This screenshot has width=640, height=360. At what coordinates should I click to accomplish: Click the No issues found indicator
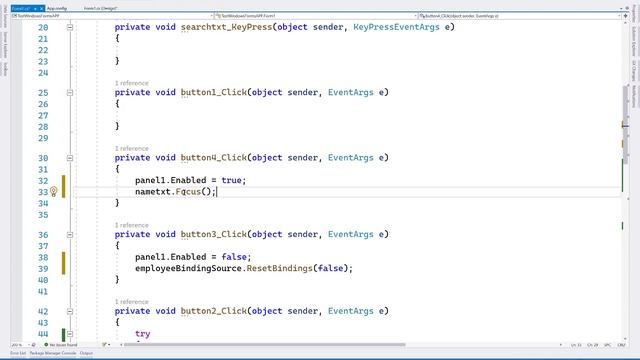pos(61,345)
